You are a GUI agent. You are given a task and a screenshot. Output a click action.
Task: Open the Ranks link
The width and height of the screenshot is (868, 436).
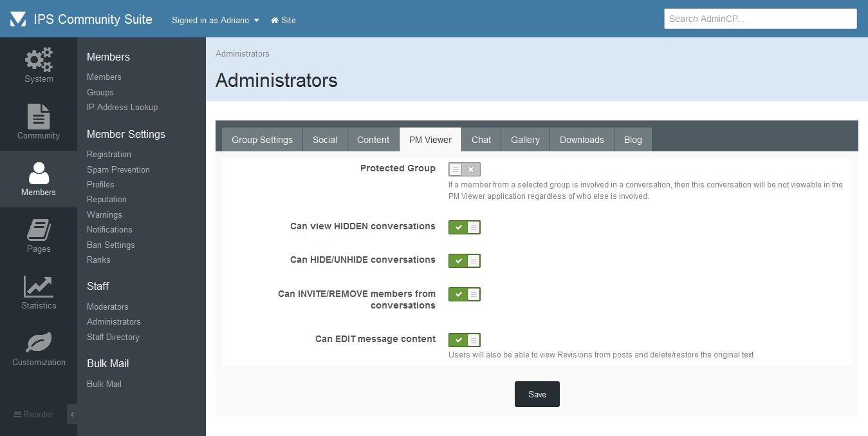coord(98,260)
